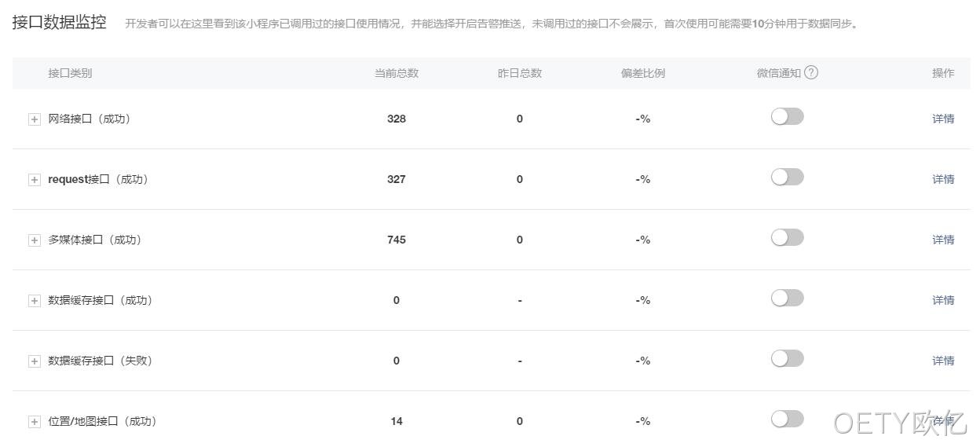Image resolution: width=980 pixels, height=447 pixels.
Task: Click the 昨日总数 column header
Action: coord(520,73)
